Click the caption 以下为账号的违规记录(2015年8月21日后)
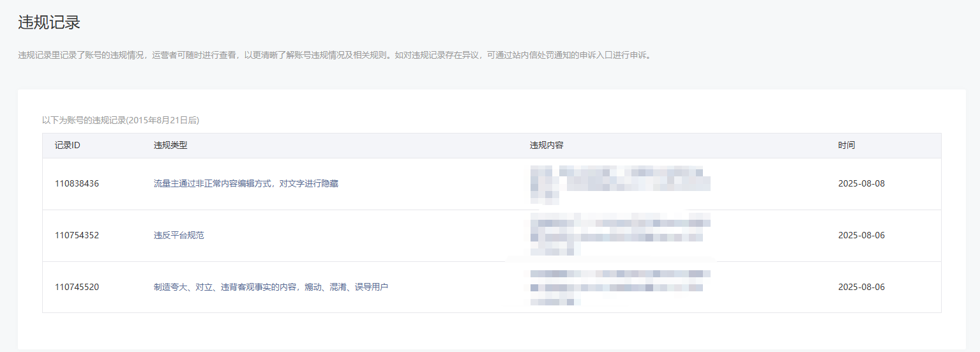This screenshot has width=980, height=352. click(121, 119)
